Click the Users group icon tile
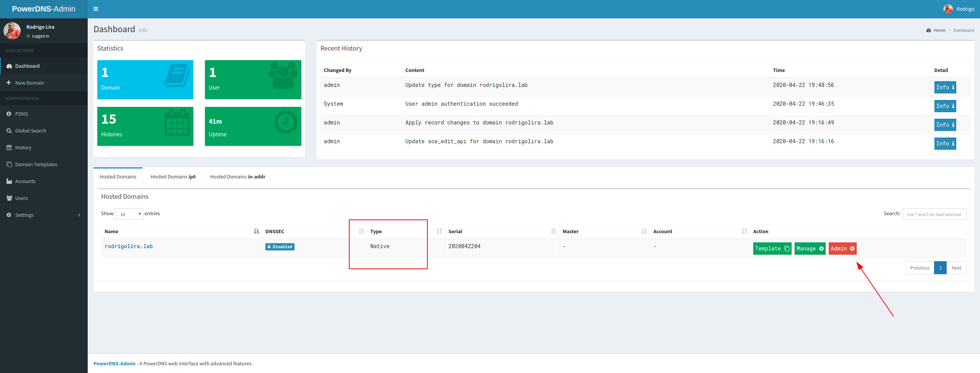The width and height of the screenshot is (980, 373). point(283,75)
